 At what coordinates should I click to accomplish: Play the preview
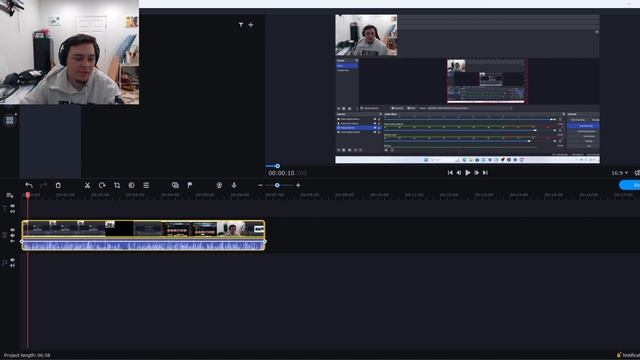click(x=468, y=173)
